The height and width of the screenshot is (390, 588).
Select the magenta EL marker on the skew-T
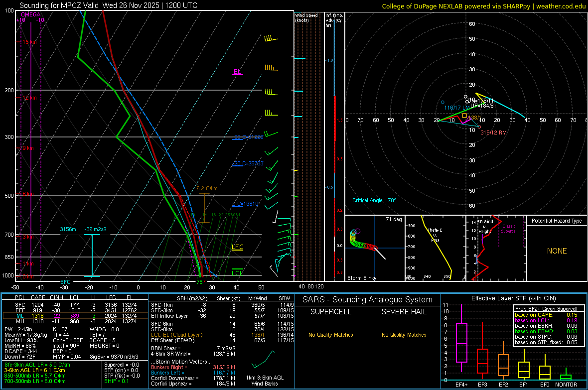tap(237, 72)
